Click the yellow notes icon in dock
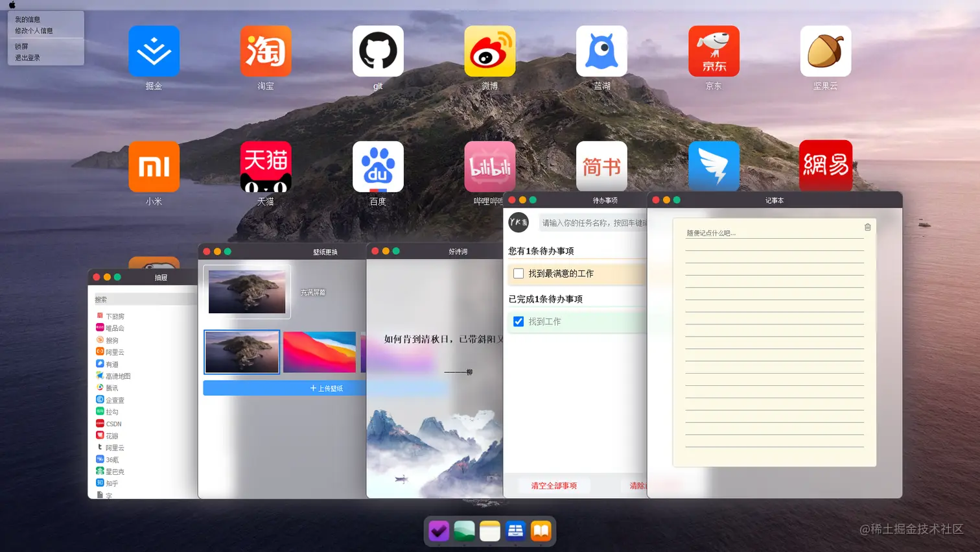This screenshot has height=552, width=980. pyautogui.click(x=490, y=531)
